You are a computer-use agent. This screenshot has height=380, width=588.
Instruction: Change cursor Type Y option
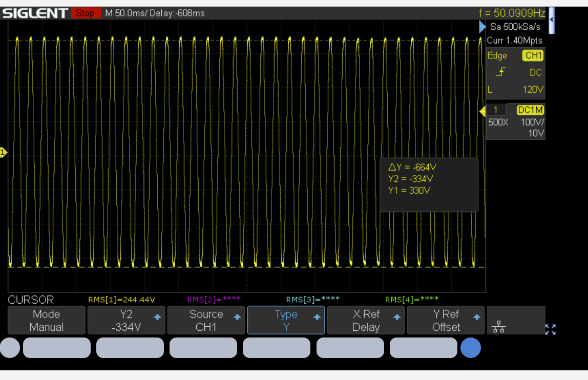click(x=286, y=321)
